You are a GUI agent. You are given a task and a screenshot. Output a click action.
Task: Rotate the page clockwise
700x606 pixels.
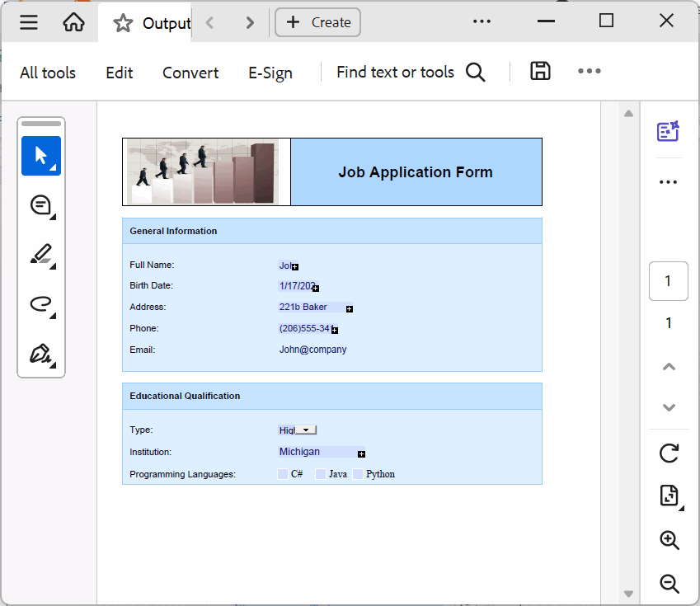click(x=669, y=453)
